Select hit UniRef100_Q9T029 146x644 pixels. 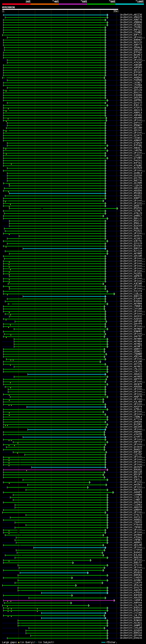click(131, 90)
